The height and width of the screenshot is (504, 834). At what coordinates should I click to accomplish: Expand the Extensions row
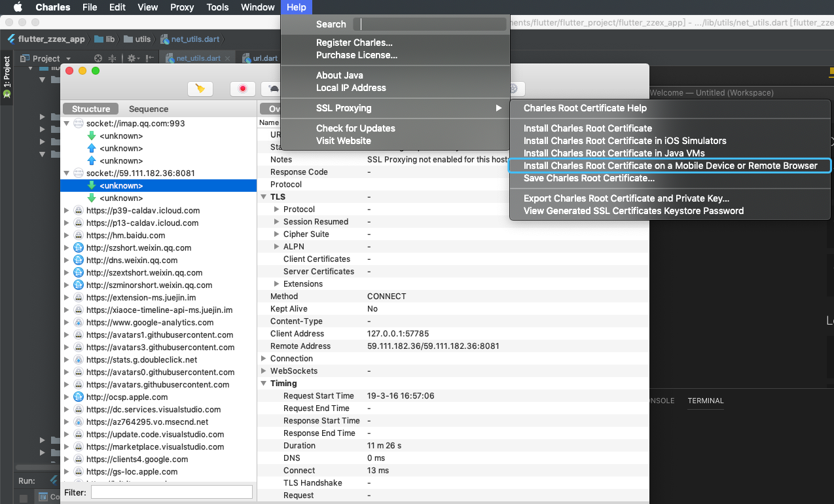point(277,284)
